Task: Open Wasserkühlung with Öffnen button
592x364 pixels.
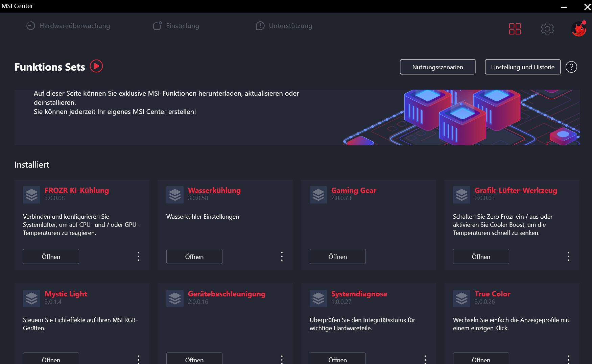Action: (x=194, y=257)
